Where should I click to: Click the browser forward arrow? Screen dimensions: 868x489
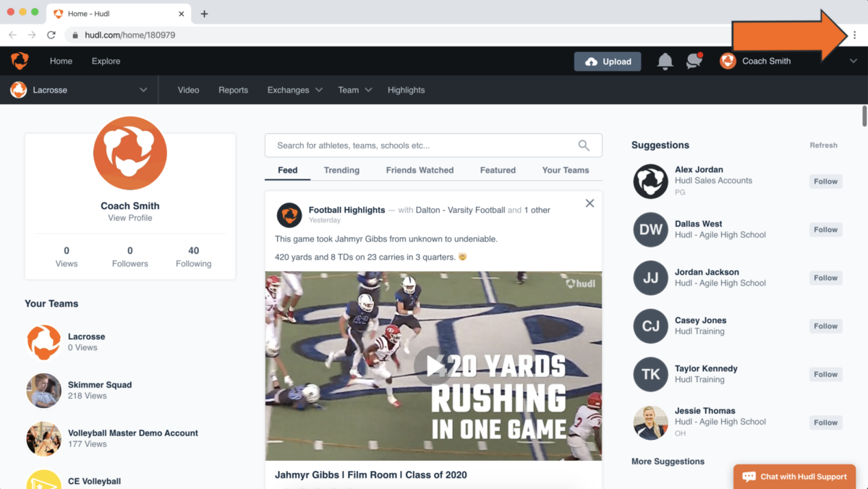point(32,35)
